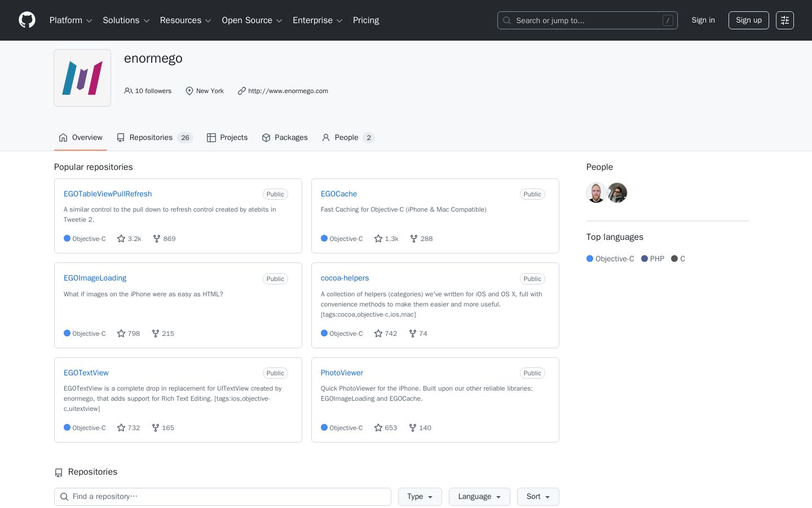
Task: Click the Popular repositories heading
Action: [94, 167]
